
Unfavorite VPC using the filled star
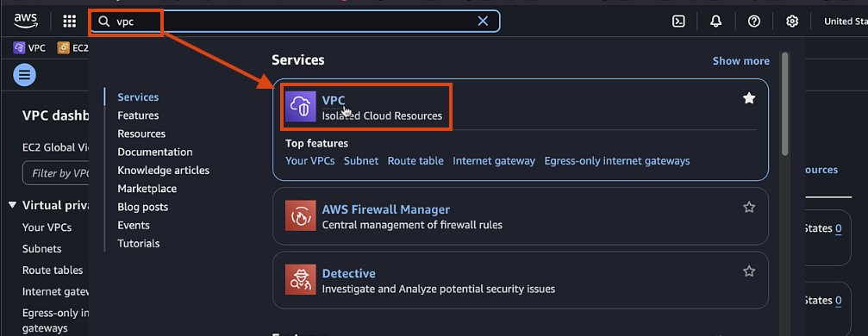coord(749,98)
